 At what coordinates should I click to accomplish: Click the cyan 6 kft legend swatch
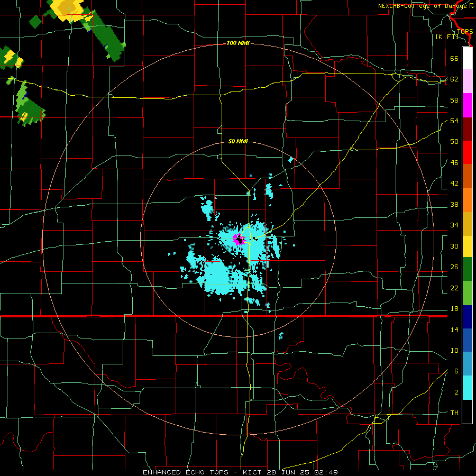467,388
